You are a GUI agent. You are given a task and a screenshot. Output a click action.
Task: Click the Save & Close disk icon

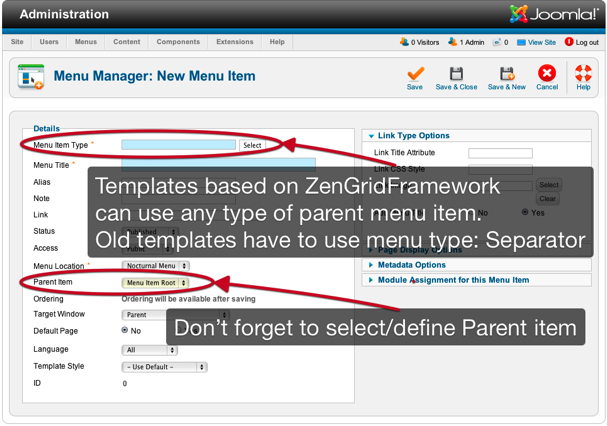pyautogui.click(x=456, y=73)
